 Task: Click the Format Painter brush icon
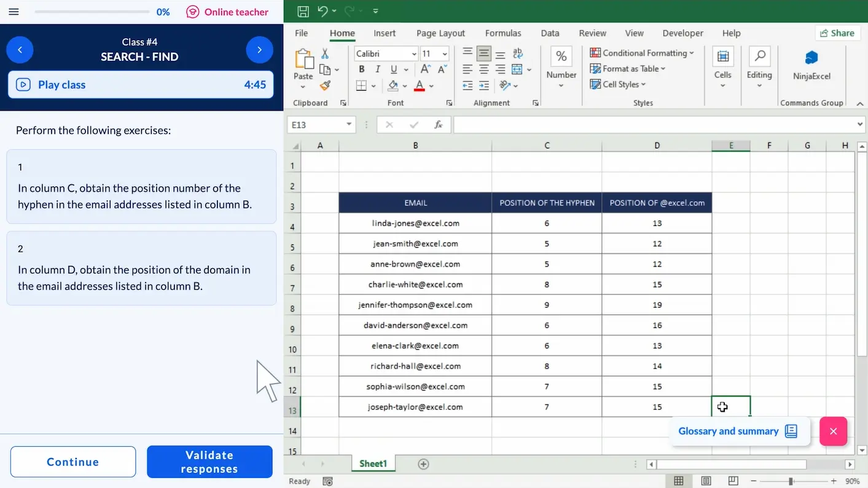click(x=325, y=85)
